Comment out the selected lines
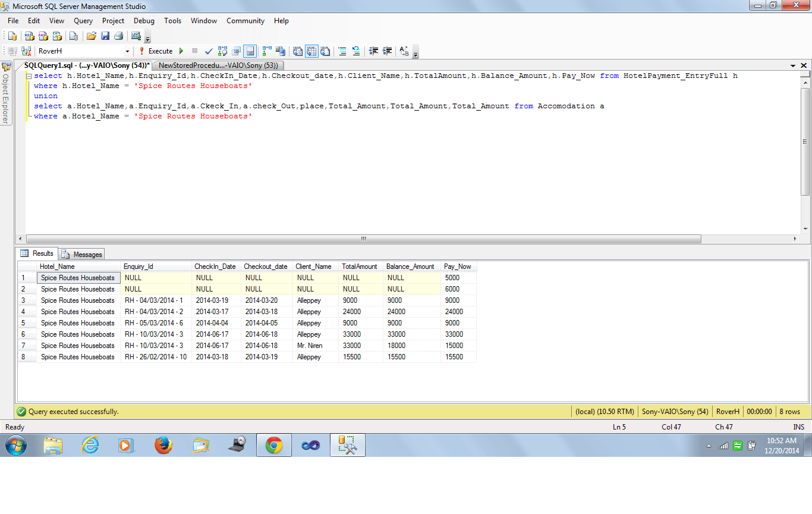 click(x=342, y=51)
